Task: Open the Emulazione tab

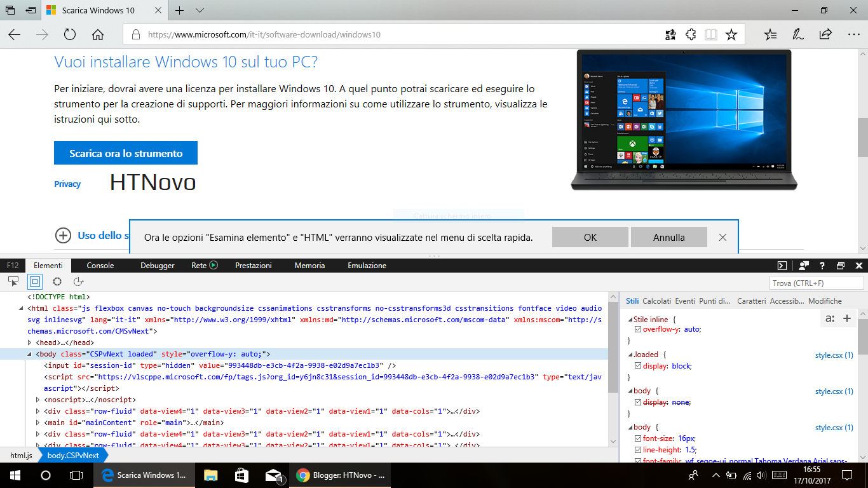Action: coord(367,266)
